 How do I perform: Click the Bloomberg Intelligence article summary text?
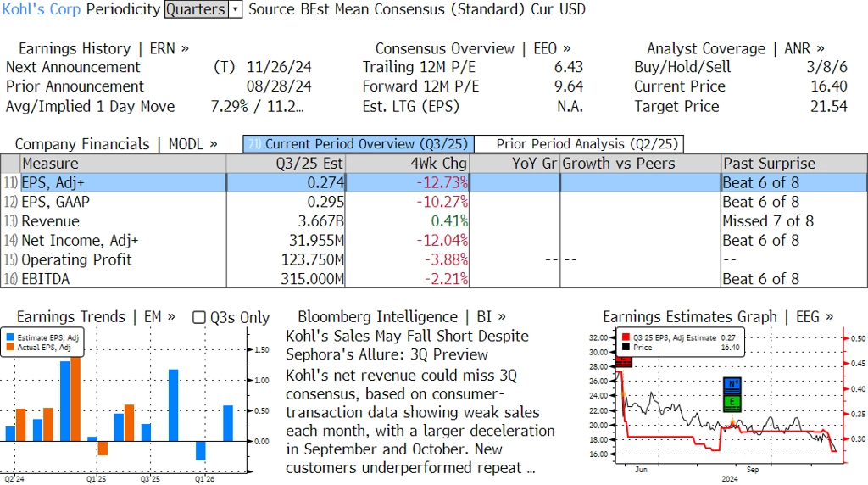click(420, 421)
